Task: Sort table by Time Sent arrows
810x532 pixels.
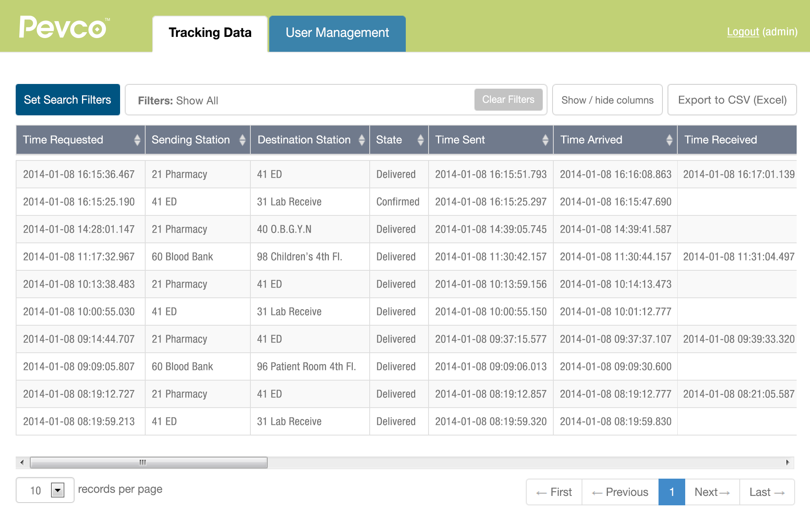Action: pos(545,140)
